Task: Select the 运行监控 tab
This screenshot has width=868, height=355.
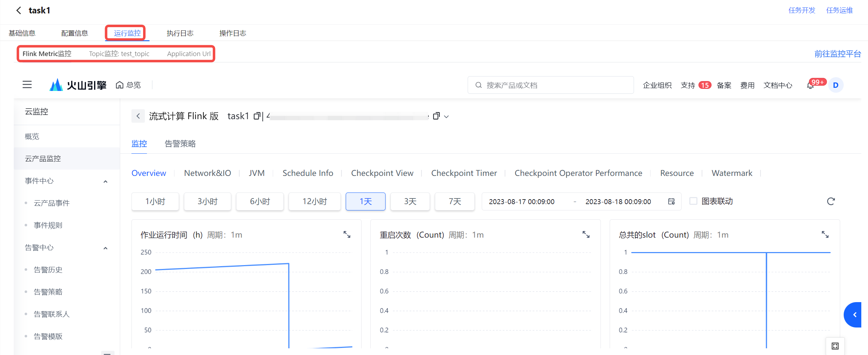Action: pos(127,33)
